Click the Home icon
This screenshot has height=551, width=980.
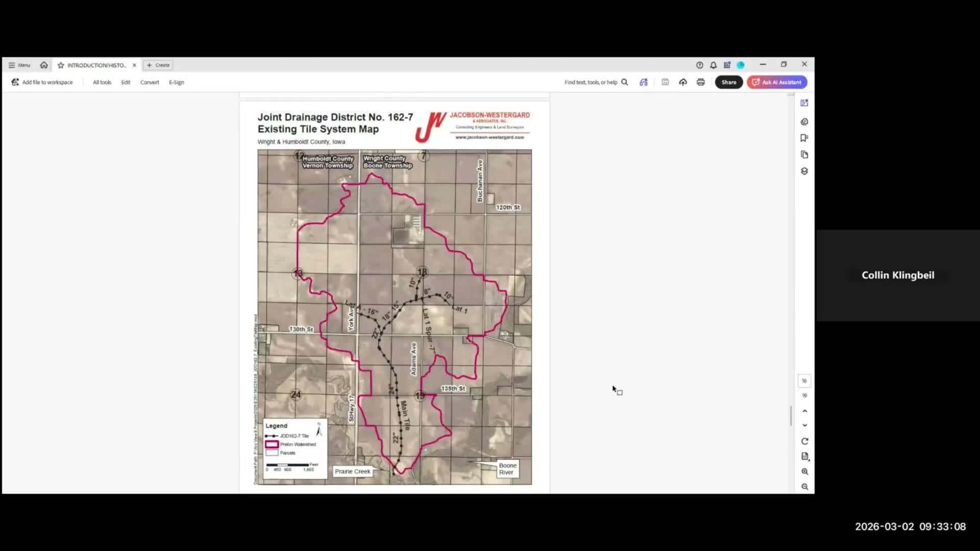tap(44, 65)
